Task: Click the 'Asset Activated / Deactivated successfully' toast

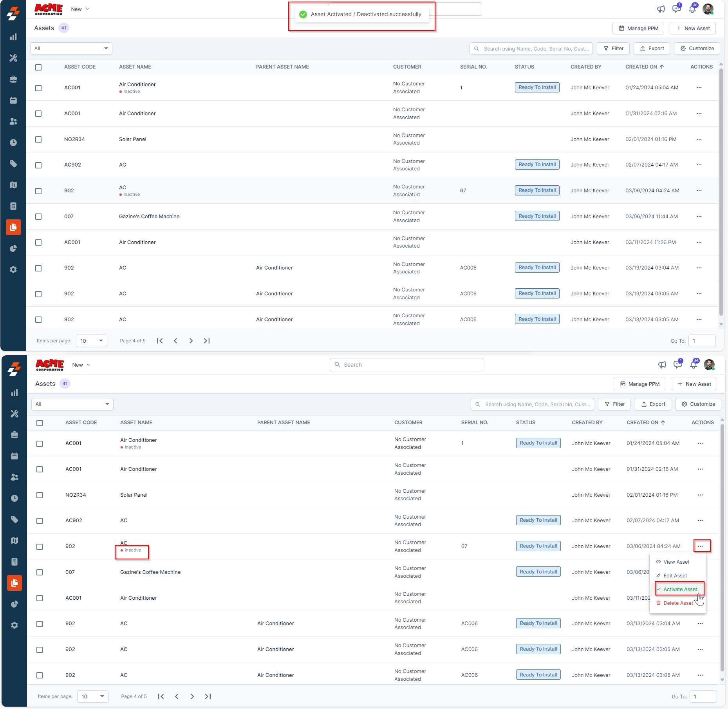Action: (362, 14)
